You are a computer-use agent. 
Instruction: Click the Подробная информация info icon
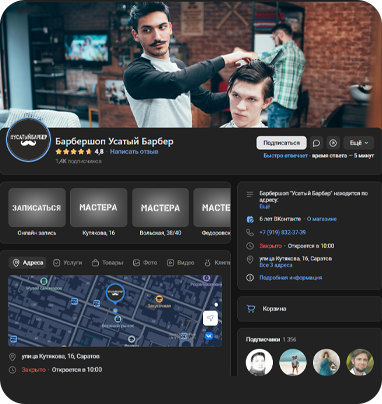250,277
